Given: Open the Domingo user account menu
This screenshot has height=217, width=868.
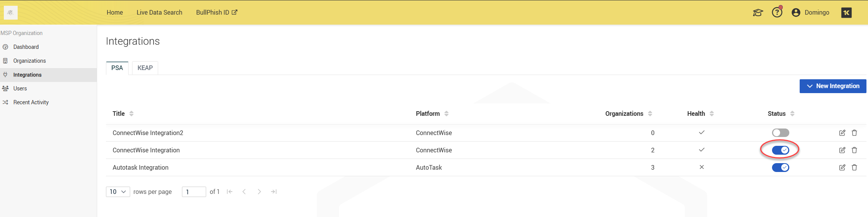Looking at the screenshot, I should 810,12.
